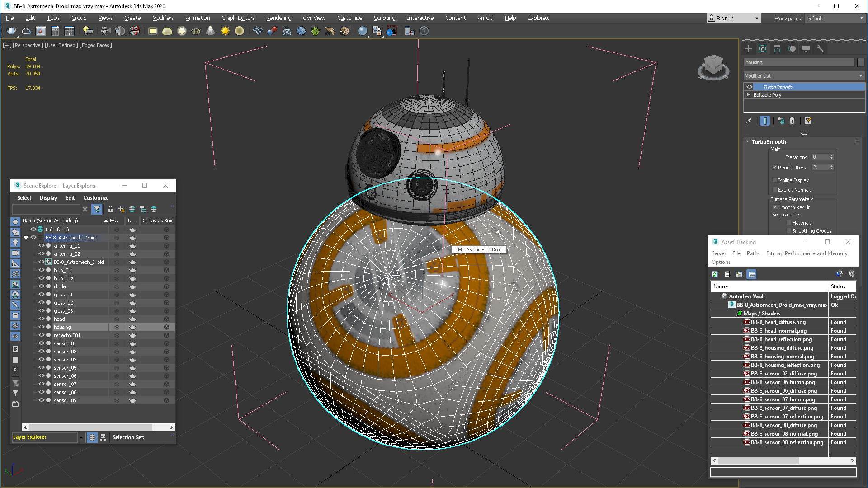
Task: Click the Perspective viewport label
Action: click(x=28, y=45)
